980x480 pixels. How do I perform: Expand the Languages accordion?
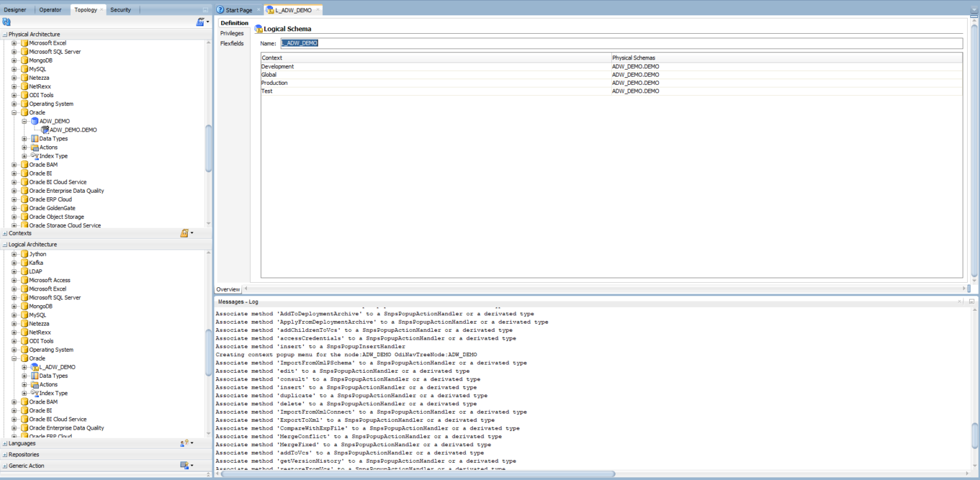coord(5,444)
